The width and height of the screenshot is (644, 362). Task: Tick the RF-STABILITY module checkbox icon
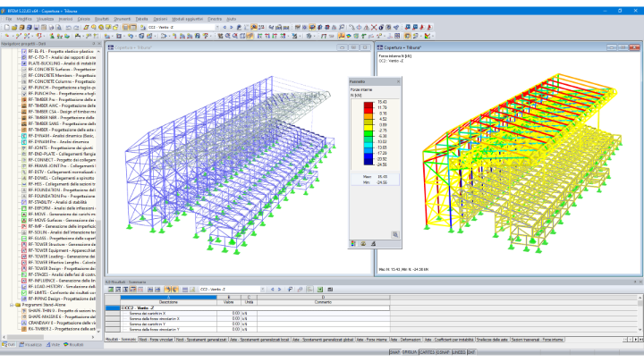tap(24, 202)
